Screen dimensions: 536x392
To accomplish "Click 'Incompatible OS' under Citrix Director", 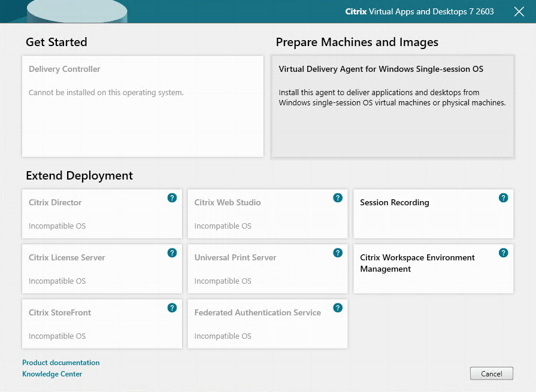I will [x=57, y=226].
